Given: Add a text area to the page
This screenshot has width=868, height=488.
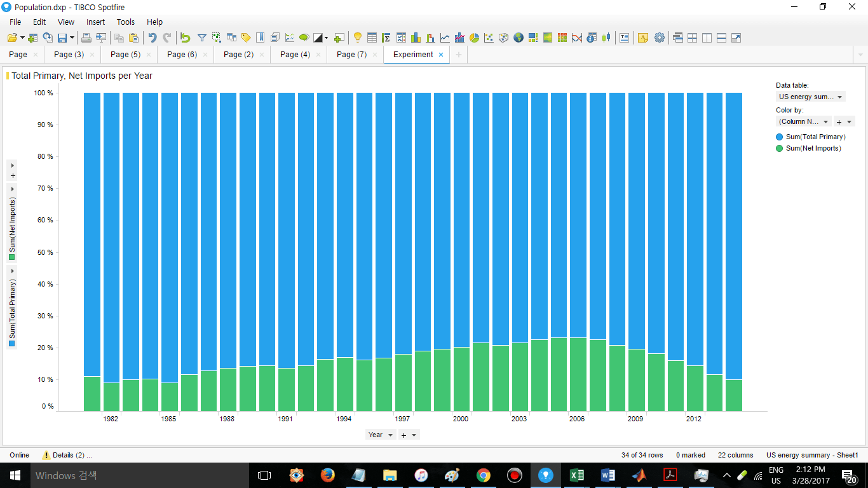Looking at the screenshot, I should [625, 37].
